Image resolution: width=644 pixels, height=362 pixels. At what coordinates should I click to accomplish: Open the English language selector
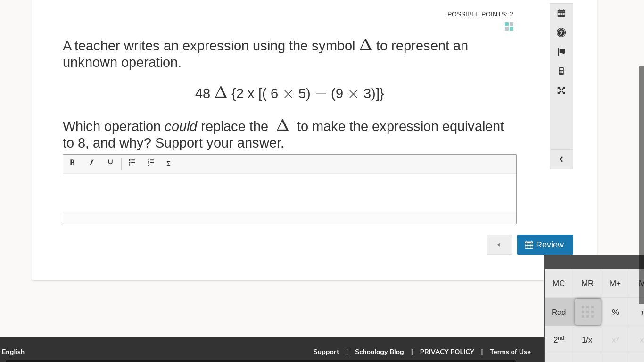tap(13, 352)
